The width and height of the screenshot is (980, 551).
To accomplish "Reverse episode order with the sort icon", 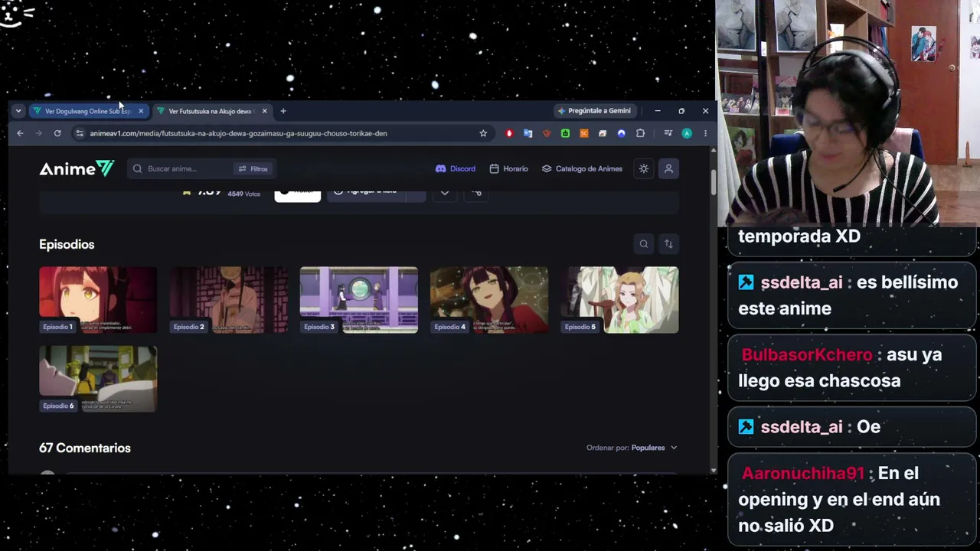I will coord(668,244).
